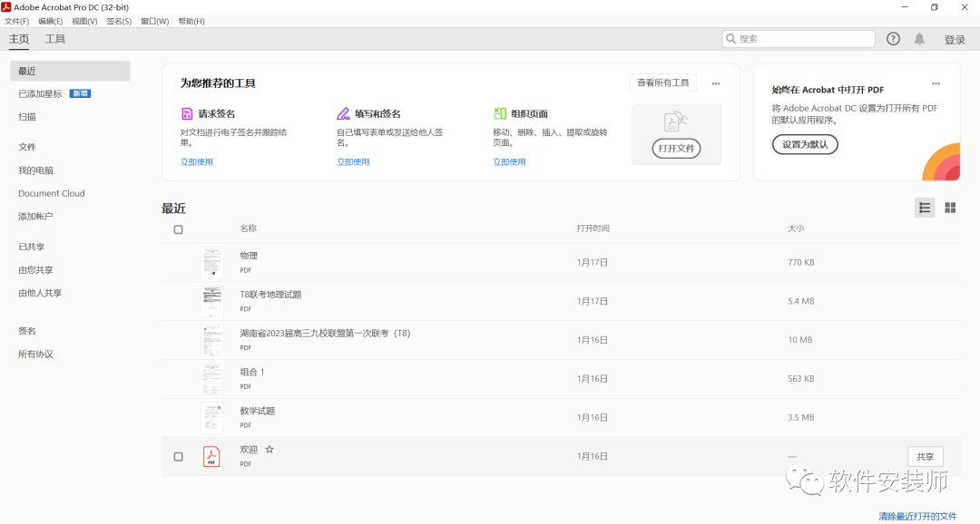This screenshot has width=980, height=524.
Task: Click 立即使用 under 请求签名
Action: click(197, 161)
